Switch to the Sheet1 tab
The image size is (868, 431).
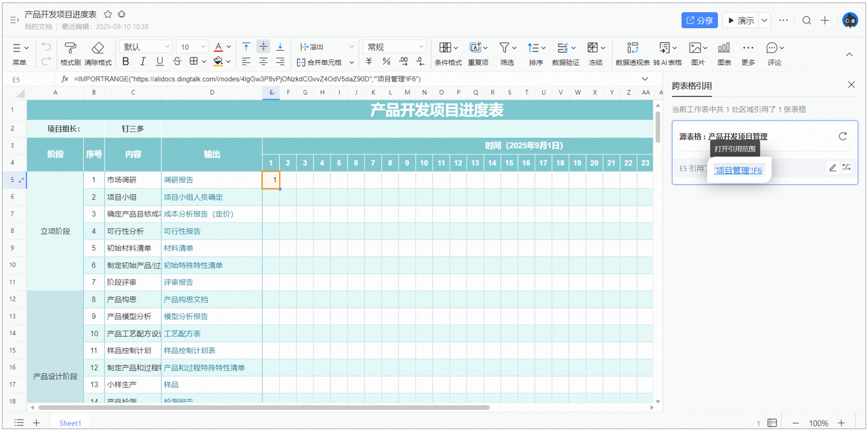click(x=70, y=423)
